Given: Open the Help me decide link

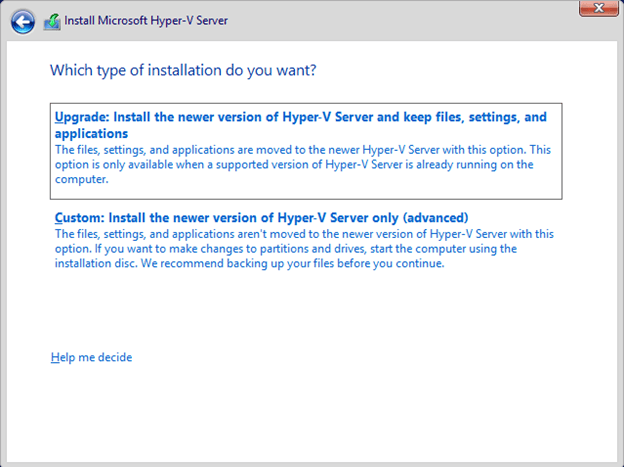Looking at the screenshot, I should pyautogui.click(x=91, y=357).
